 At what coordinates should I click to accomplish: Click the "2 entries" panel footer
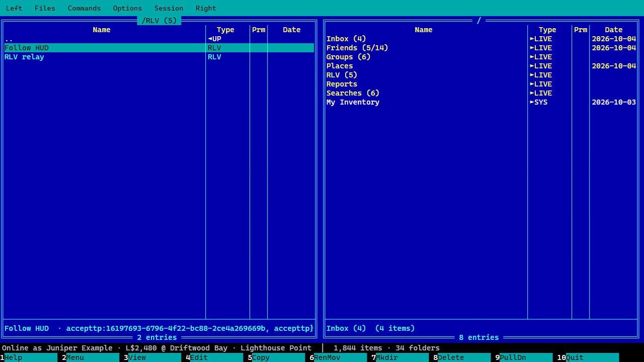157,337
